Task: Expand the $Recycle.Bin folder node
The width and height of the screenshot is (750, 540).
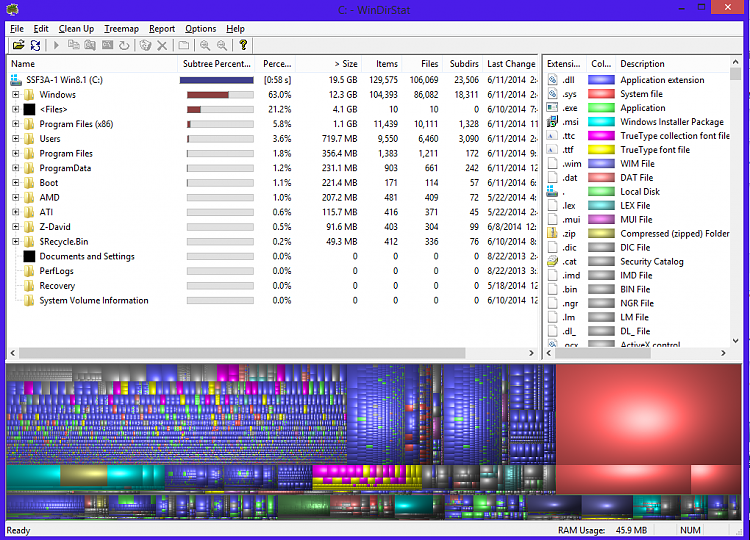Action: coord(16,242)
